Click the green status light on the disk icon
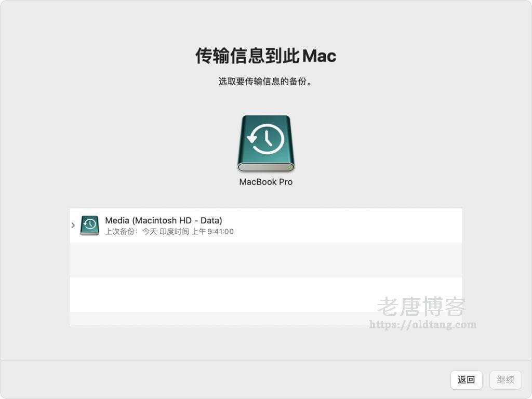Image resolution: width=532 pixels, height=399 pixels. 289,167
